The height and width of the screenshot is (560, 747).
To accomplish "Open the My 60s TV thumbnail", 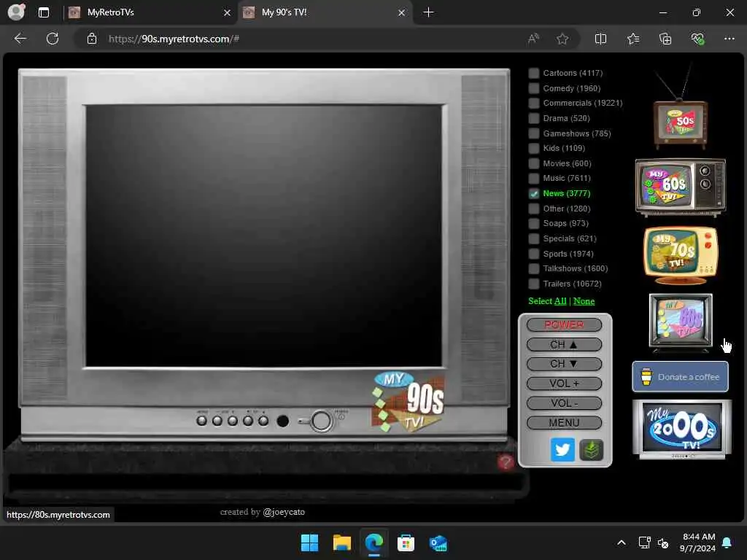I will tap(681, 187).
